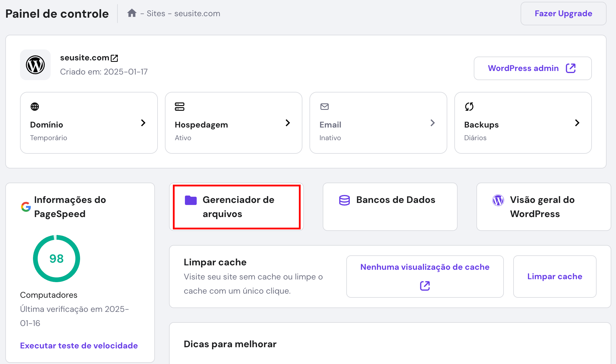Select the globe icon on Domínio card
Screen dimensions: 616x364
[x=35, y=107]
